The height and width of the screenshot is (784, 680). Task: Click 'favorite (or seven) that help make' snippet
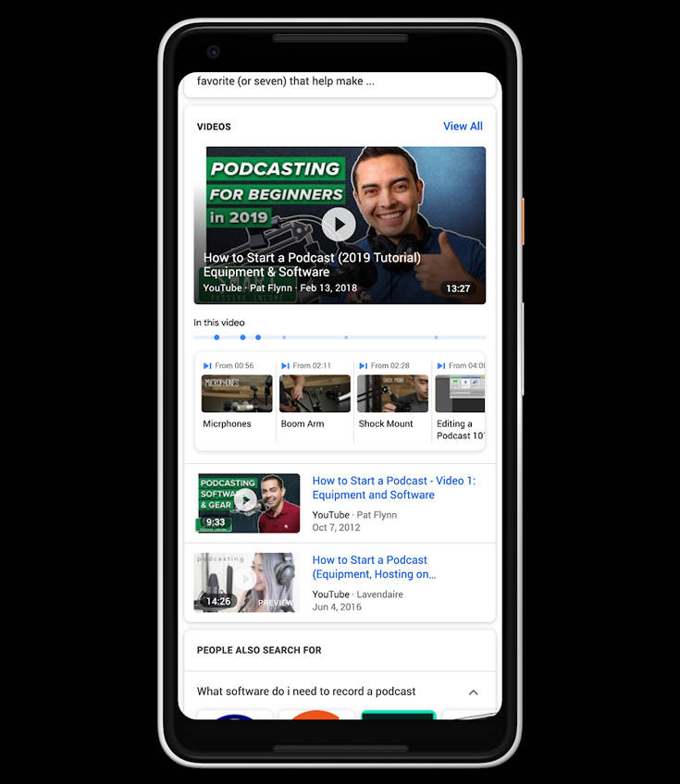[x=285, y=81]
